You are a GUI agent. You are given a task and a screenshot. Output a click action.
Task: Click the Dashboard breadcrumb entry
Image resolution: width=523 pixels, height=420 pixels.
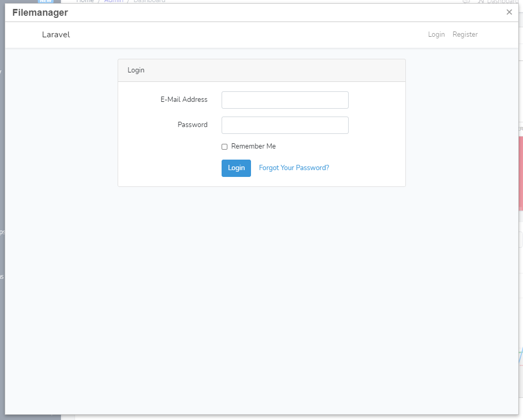pyautogui.click(x=150, y=2)
